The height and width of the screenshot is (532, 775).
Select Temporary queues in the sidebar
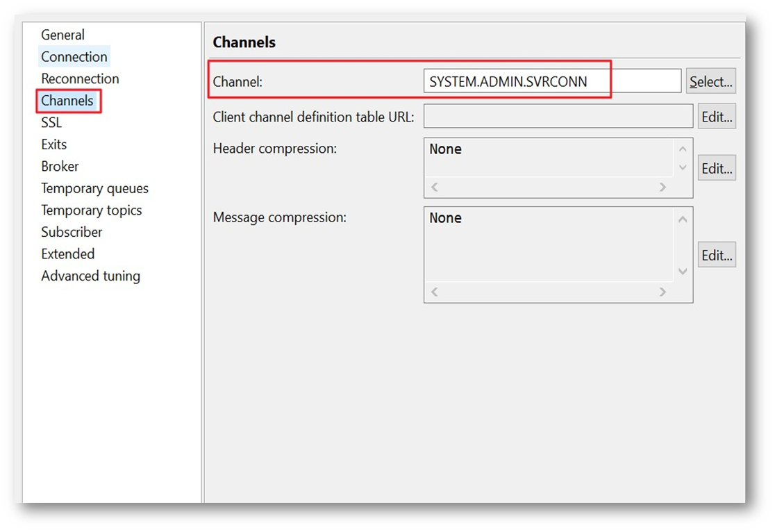(94, 188)
